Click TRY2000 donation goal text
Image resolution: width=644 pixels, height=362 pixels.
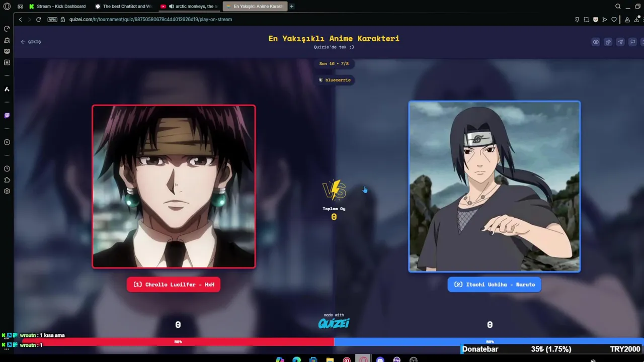[x=625, y=349]
